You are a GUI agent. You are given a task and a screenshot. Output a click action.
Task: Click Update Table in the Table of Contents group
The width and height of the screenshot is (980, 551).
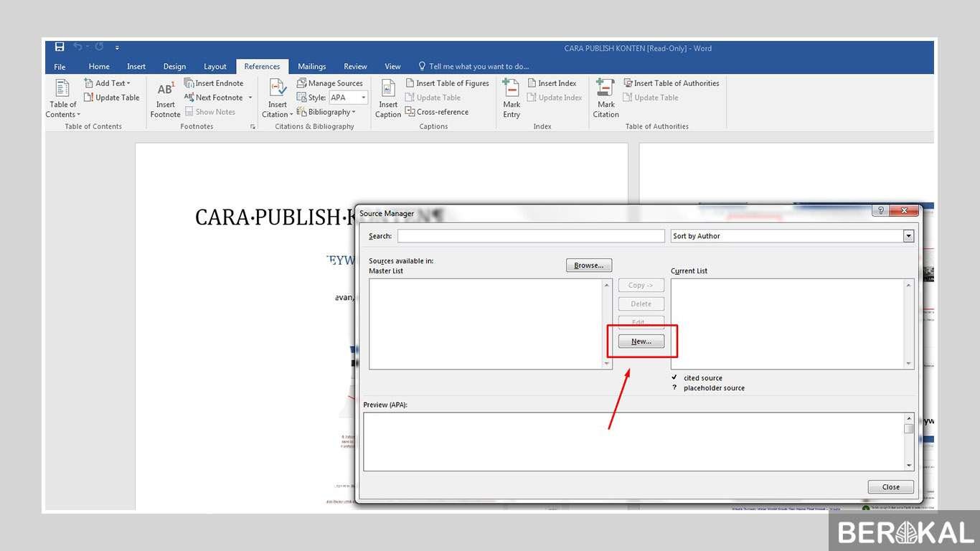pyautogui.click(x=112, y=98)
